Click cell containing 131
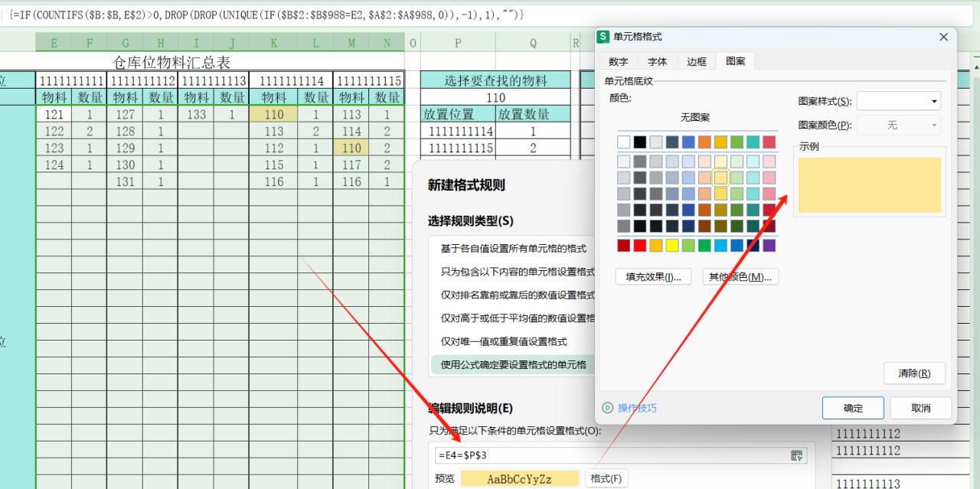 125,181
